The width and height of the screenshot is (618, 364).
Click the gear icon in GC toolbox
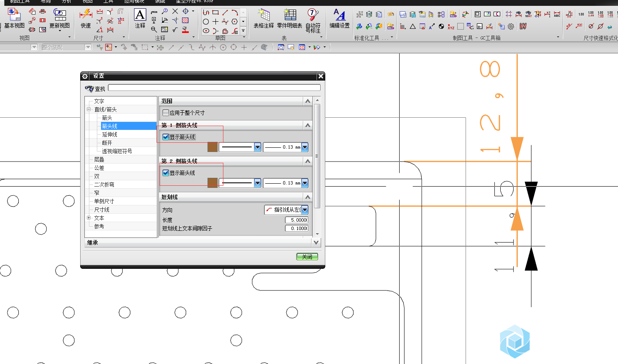click(511, 27)
